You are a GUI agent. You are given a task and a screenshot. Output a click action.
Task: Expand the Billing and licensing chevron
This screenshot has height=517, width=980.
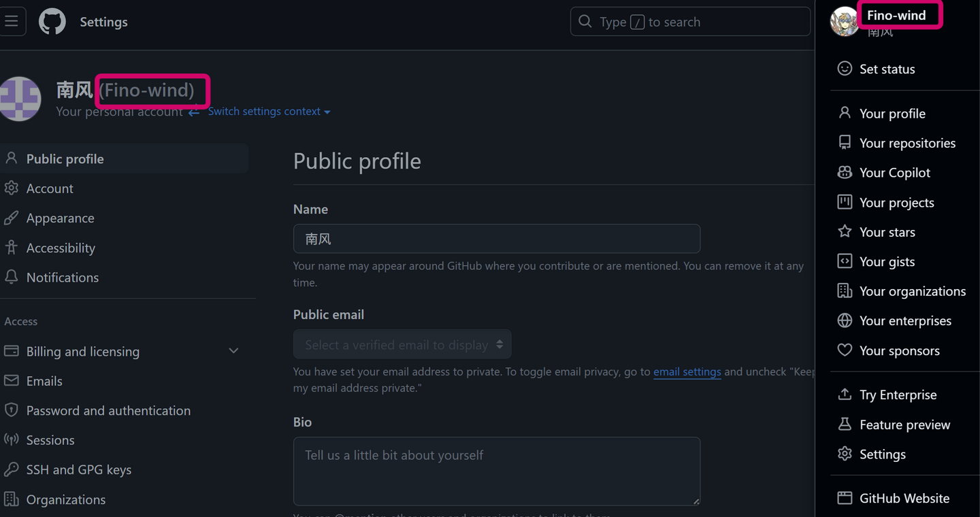233,351
